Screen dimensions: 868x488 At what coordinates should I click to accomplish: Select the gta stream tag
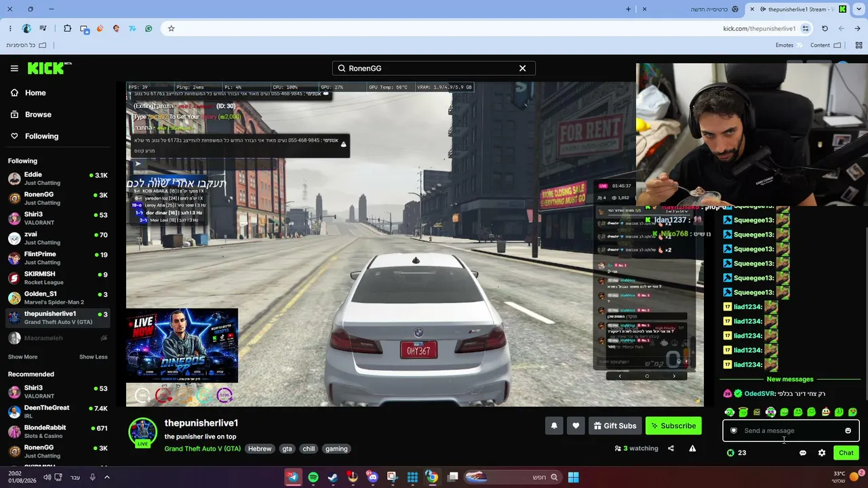pos(287,449)
